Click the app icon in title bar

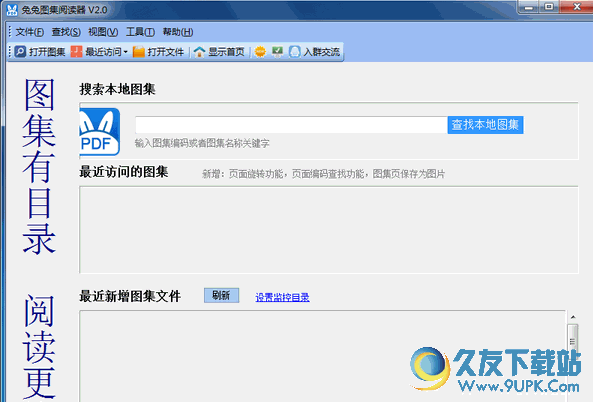coord(12,10)
